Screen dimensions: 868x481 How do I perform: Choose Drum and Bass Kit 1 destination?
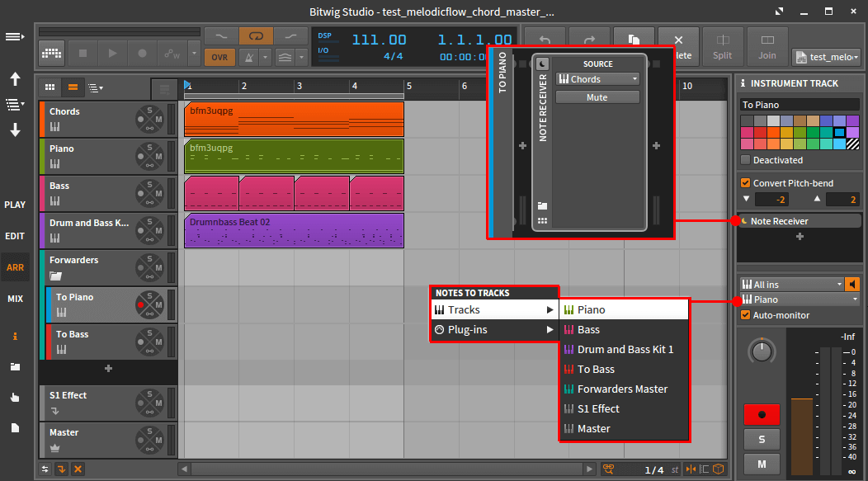point(625,349)
